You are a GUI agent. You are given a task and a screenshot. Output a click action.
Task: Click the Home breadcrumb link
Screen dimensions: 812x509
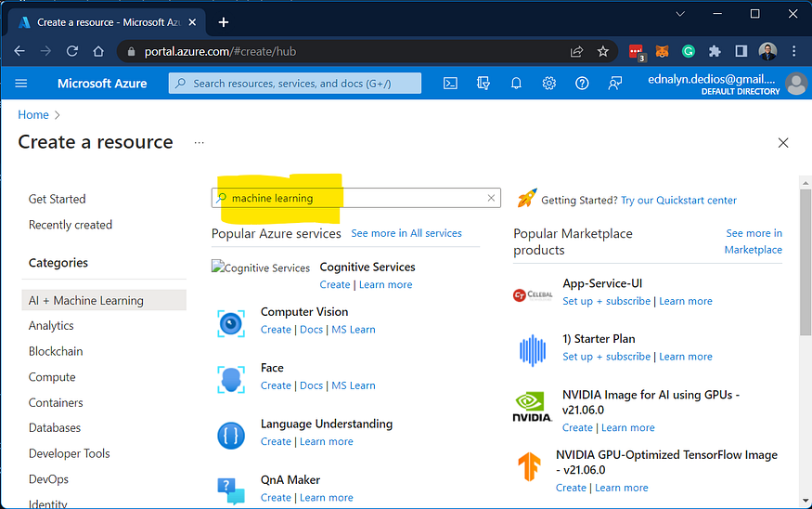(x=33, y=114)
